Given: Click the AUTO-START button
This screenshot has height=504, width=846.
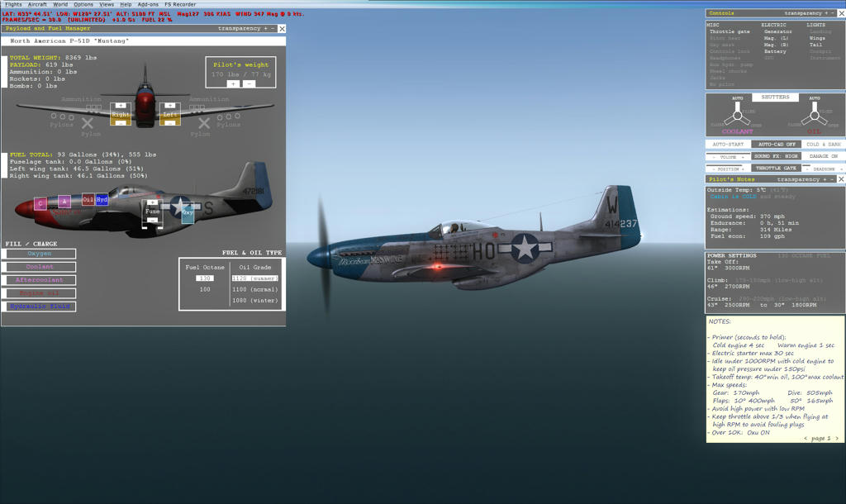Looking at the screenshot, I should click(728, 144).
